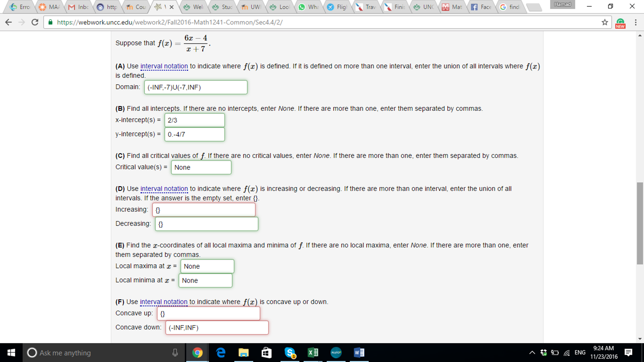Open File Explorer from taskbar

pos(243,353)
